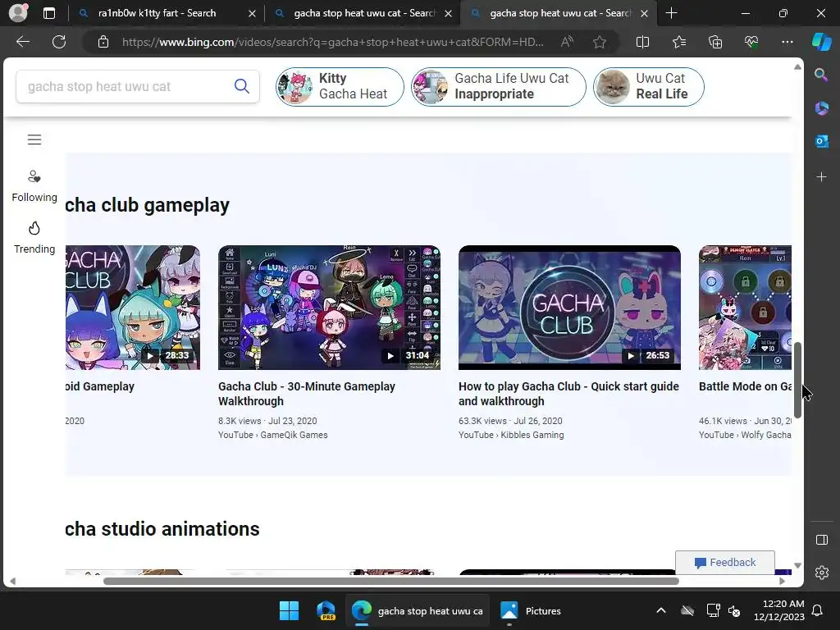Viewport: 840px width, 630px height.
Task: Open the Favorites list icon
Action: (x=678, y=42)
